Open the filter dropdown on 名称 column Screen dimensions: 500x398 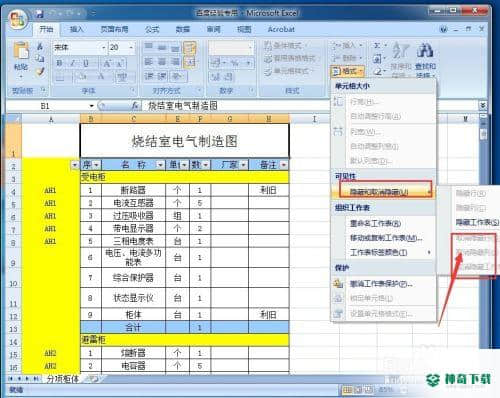click(160, 165)
